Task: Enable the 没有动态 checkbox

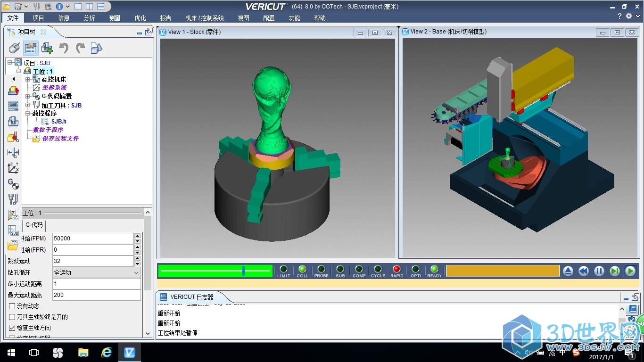Action: pos(12,306)
